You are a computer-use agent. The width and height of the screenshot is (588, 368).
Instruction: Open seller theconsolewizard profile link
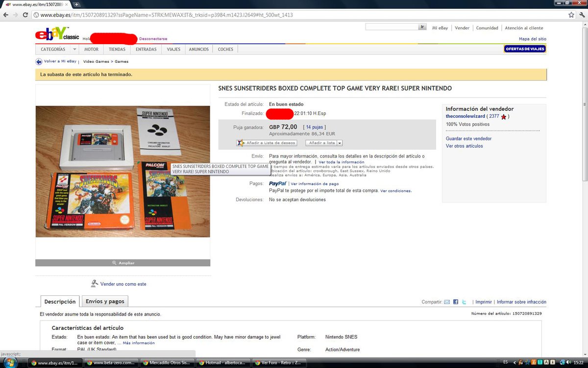[465, 116]
